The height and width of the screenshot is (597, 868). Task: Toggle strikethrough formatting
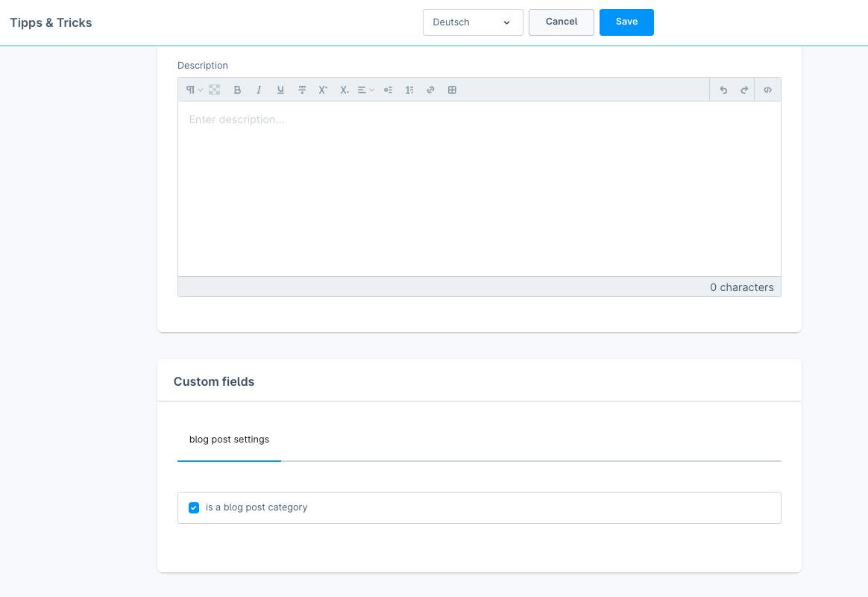click(302, 90)
